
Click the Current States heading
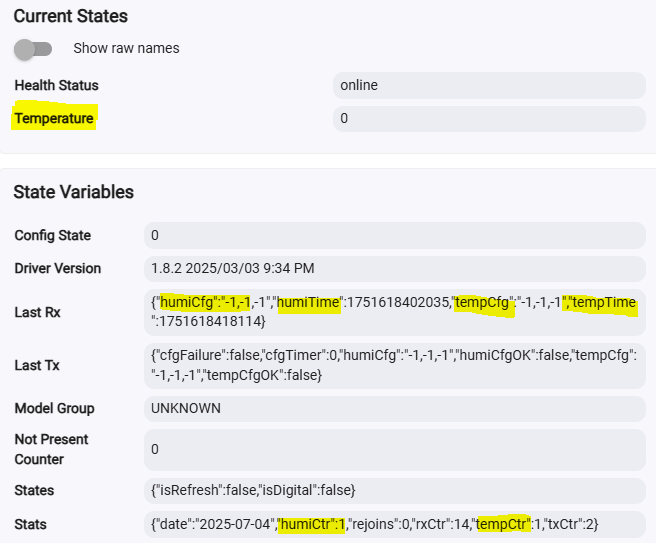coord(71,16)
